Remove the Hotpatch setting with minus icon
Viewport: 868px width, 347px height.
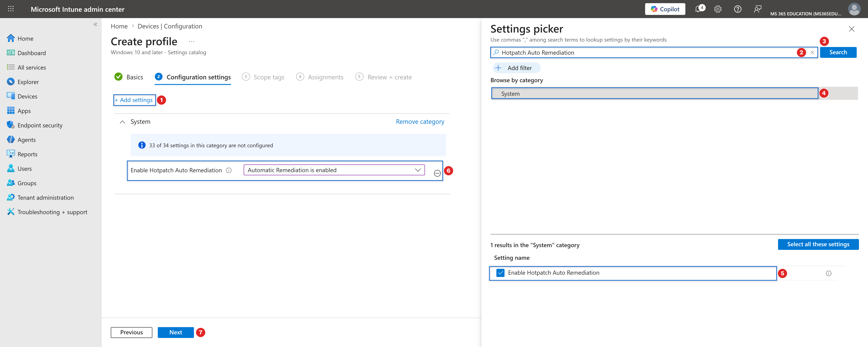click(x=437, y=173)
